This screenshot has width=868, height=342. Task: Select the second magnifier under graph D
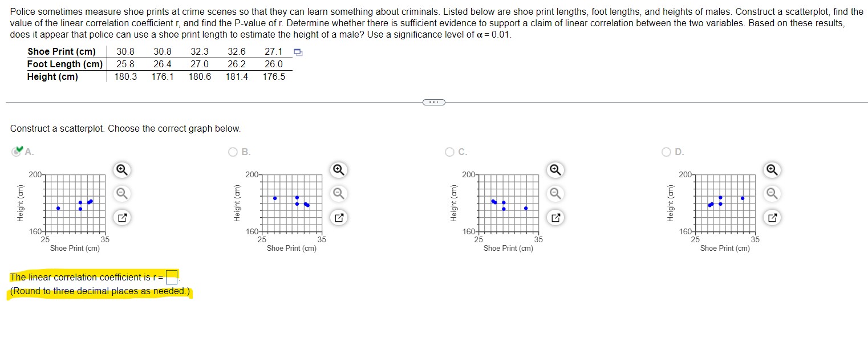772,194
